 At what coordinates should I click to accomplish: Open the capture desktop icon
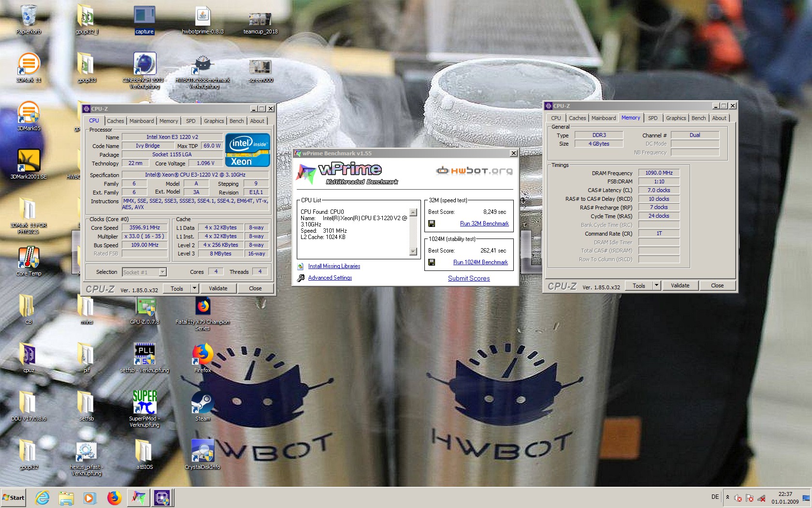coord(145,19)
